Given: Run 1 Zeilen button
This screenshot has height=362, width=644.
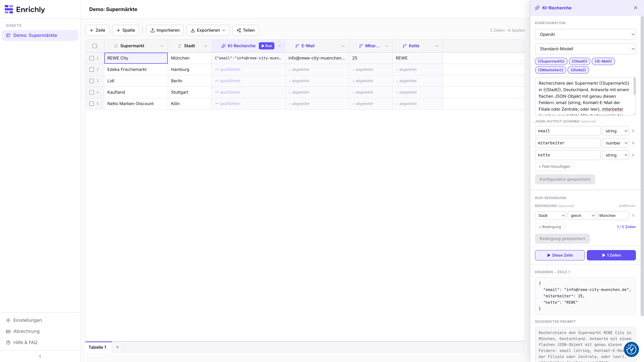Looking at the screenshot, I should (x=611, y=255).
